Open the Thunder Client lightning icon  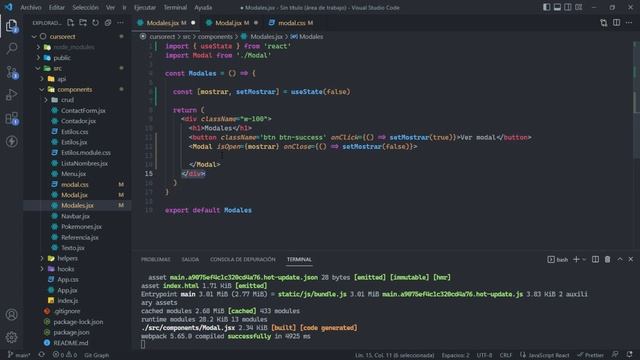12,141
